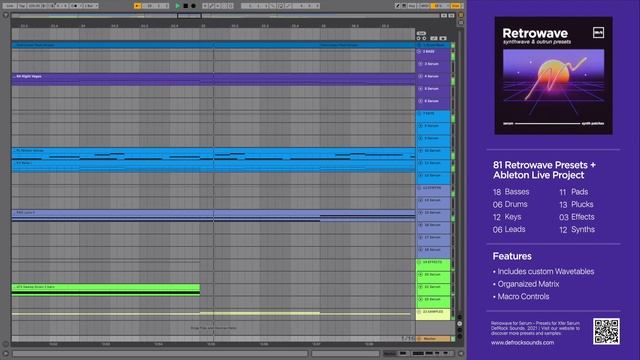Select the 8 Serum track header
The height and width of the screenshot is (360, 640).
pyautogui.click(x=433, y=129)
